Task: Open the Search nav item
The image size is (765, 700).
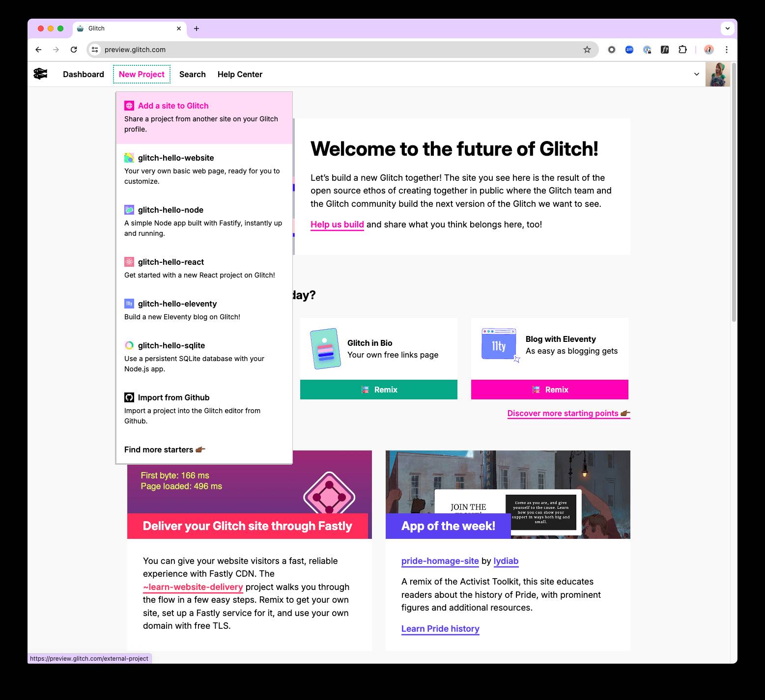Action: (192, 74)
